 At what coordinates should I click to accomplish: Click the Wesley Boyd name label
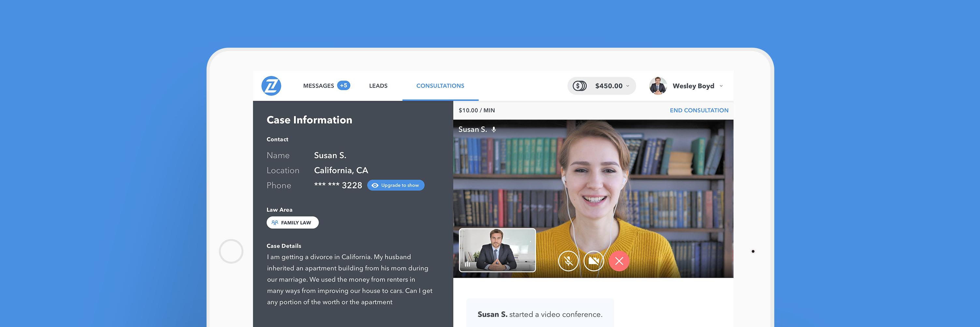(x=693, y=86)
